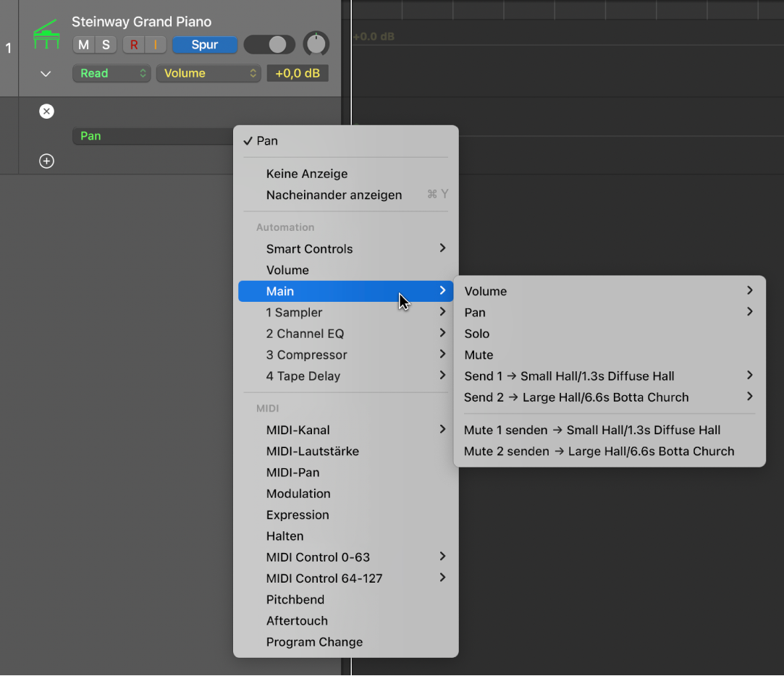Adjust the track volume slider
Image resolution: width=784 pixels, height=676 pixels.
point(269,45)
